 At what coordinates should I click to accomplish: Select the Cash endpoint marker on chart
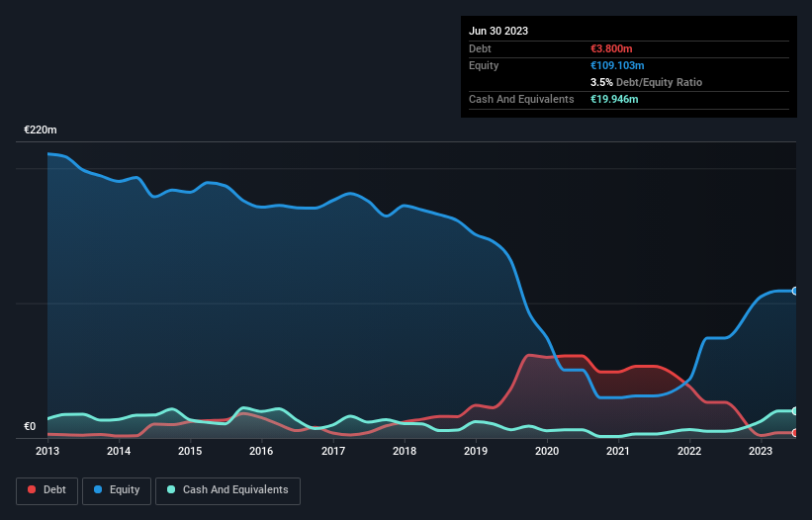795,411
